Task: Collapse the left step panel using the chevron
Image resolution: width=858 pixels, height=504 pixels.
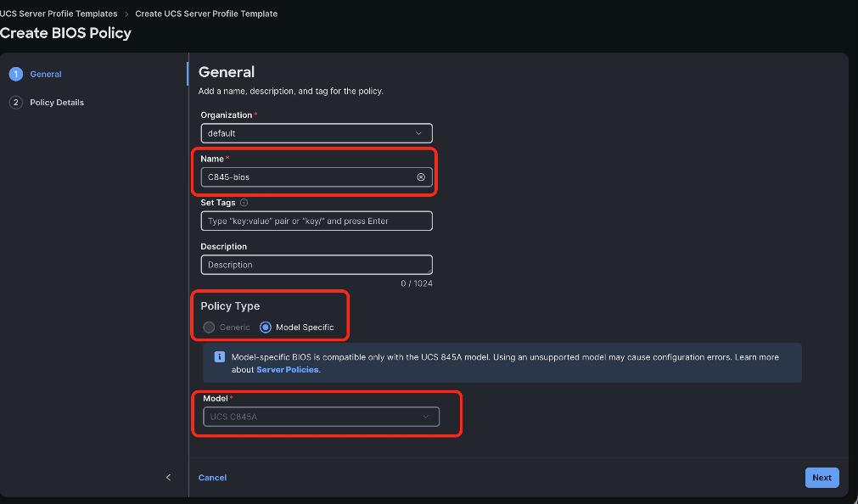Action: pyautogui.click(x=169, y=477)
